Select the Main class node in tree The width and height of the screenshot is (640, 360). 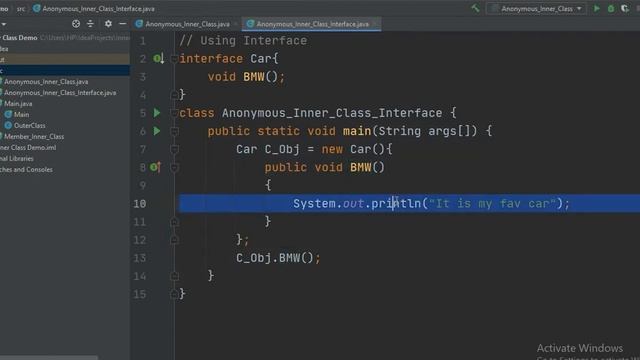pyautogui.click(x=22, y=115)
